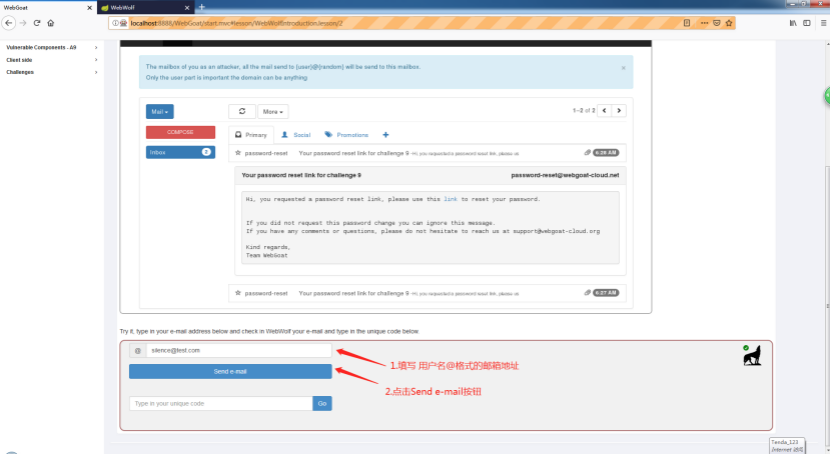Expand the Client side lesson group

51,60
